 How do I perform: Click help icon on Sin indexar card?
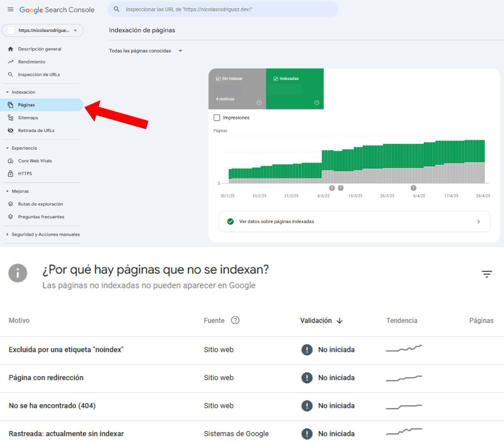pos(259,102)
